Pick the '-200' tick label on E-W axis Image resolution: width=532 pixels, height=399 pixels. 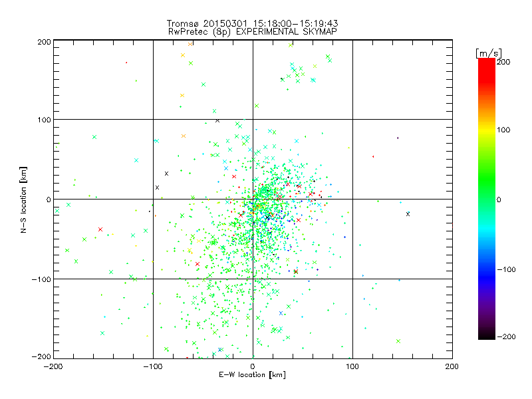(53, 366)
